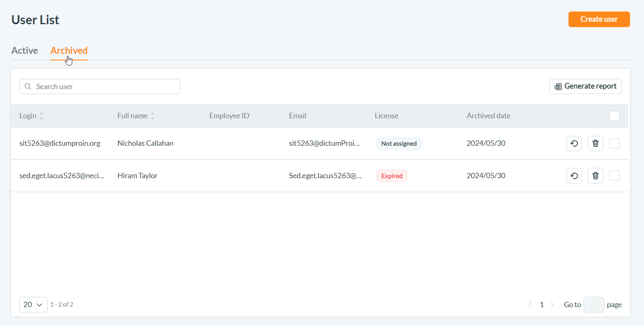Go to previous page arrow

[530, 305]
